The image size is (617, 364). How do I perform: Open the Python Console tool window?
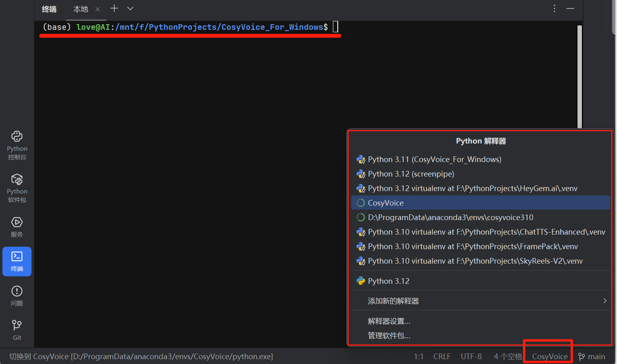pos(17,145)
